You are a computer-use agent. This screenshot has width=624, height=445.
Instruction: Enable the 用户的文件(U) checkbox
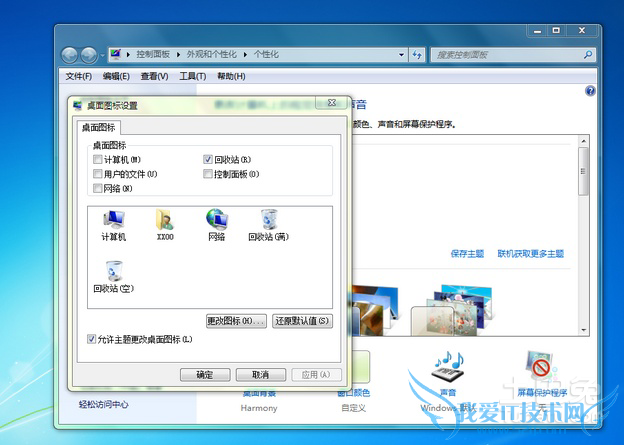pyautogui.click(x=98, y=174)
